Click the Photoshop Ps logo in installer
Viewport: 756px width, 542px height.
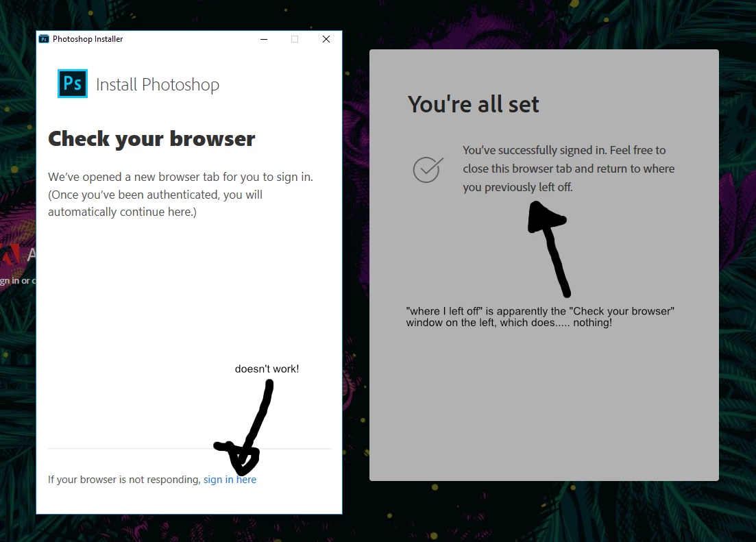click(73, 84)
